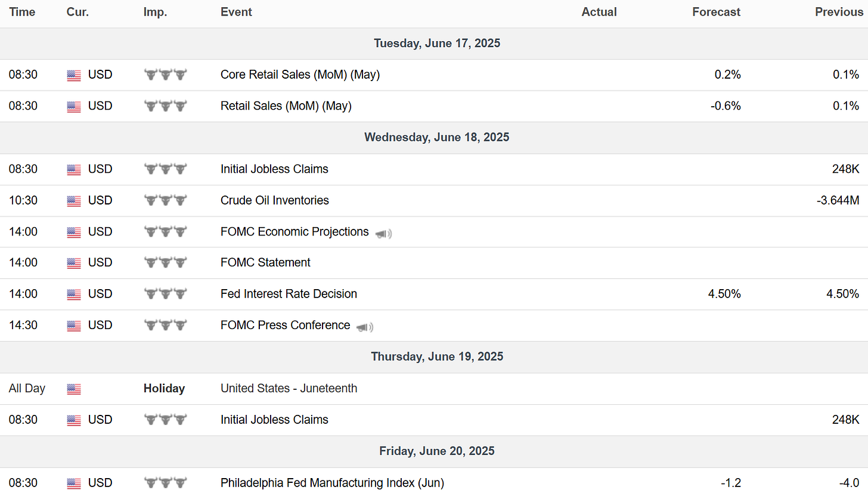Viewport: 868px width, 493px height.
Task: Click the Wednesday, June 18, 2025 date header
Action: click(x=436, y=137)
